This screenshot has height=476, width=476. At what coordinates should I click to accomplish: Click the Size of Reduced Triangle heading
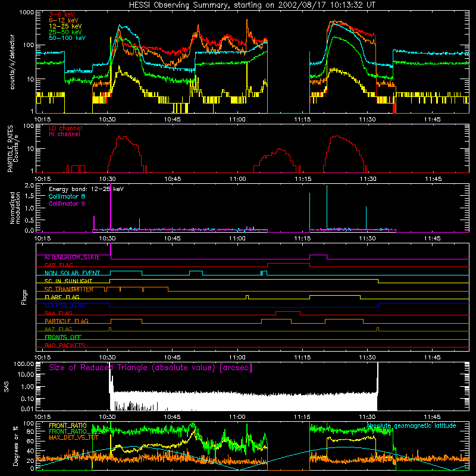(x=151, y=368)
